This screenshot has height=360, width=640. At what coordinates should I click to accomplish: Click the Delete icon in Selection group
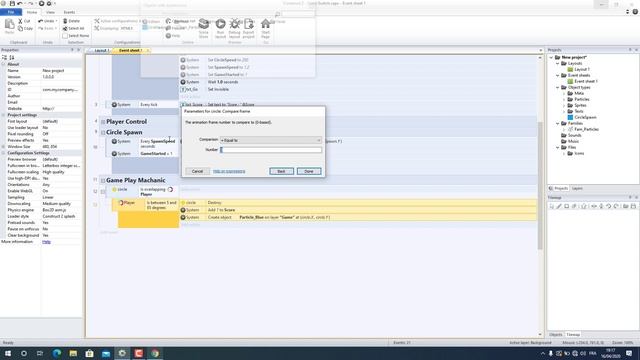[65, 21]
